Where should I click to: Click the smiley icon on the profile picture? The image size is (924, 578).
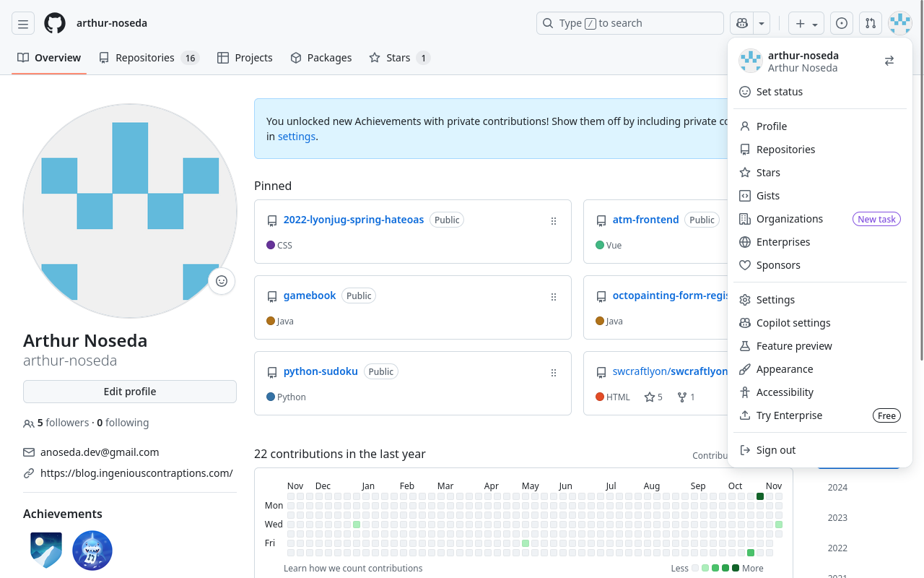point(221,280)
